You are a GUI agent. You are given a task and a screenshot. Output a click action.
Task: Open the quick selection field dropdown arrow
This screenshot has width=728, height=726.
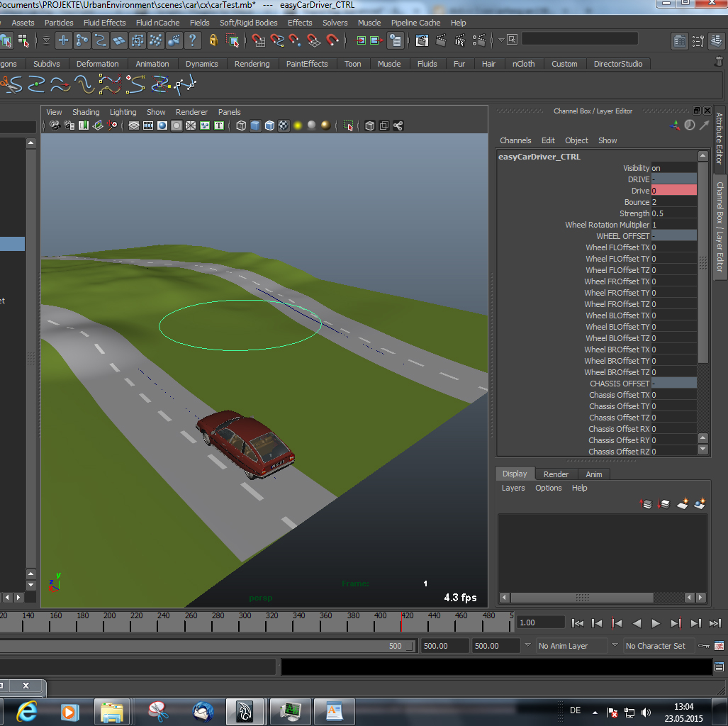pyautogui.click(x=502, y=39)
